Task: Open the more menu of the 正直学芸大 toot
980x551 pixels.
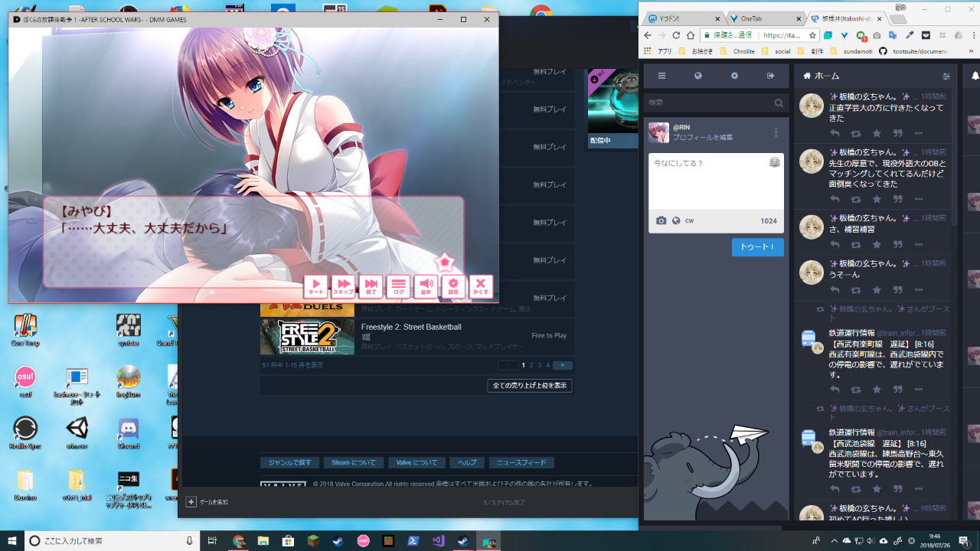Action: [919, 134]
